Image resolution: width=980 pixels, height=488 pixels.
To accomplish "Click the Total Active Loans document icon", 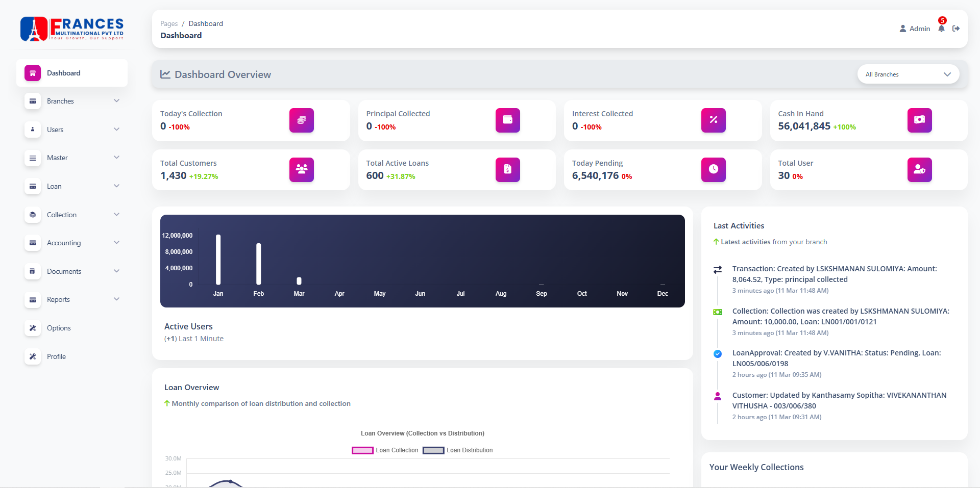I will coord(507,170).
